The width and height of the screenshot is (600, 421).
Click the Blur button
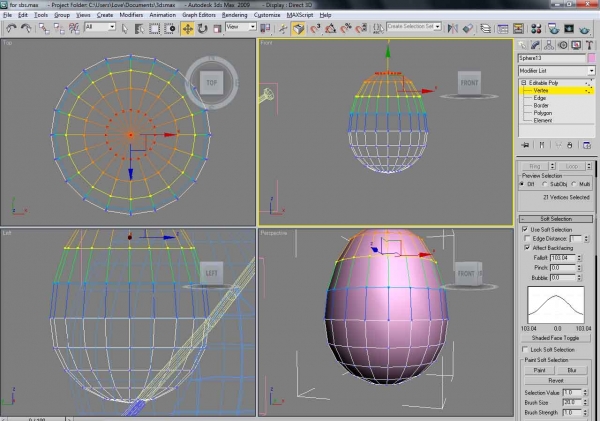pos(572,370)
